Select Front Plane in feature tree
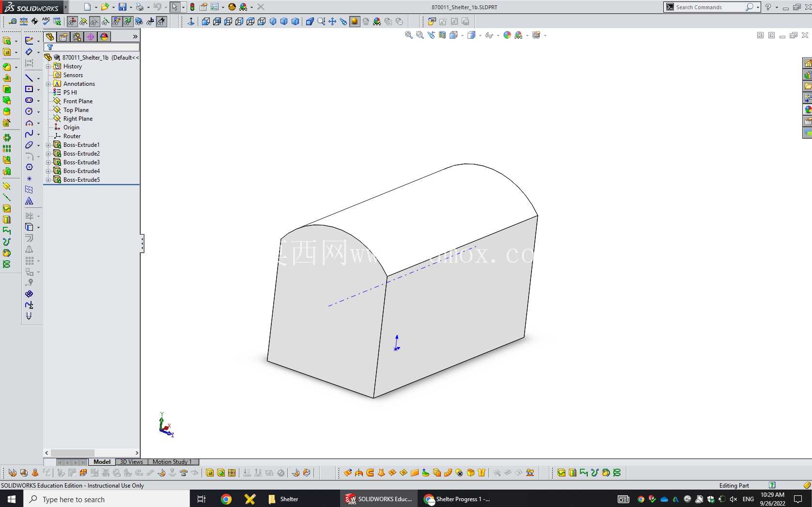The height and width of the screenshot is (507, 812). tap(78, 101)
